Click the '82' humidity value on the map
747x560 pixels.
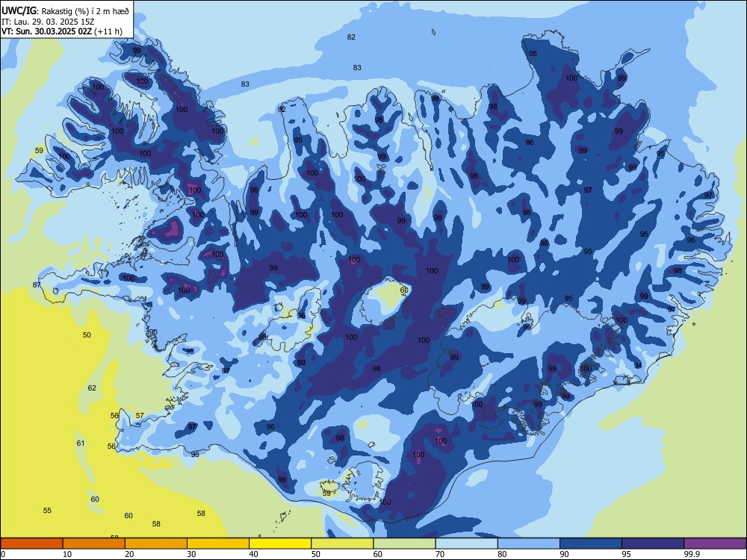[351, 37]
